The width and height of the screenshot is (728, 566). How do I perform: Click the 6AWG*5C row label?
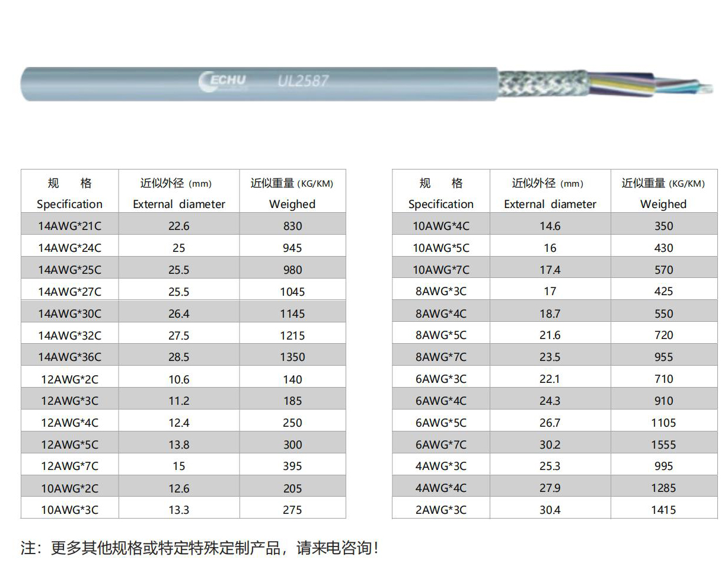tap(441, 423)
